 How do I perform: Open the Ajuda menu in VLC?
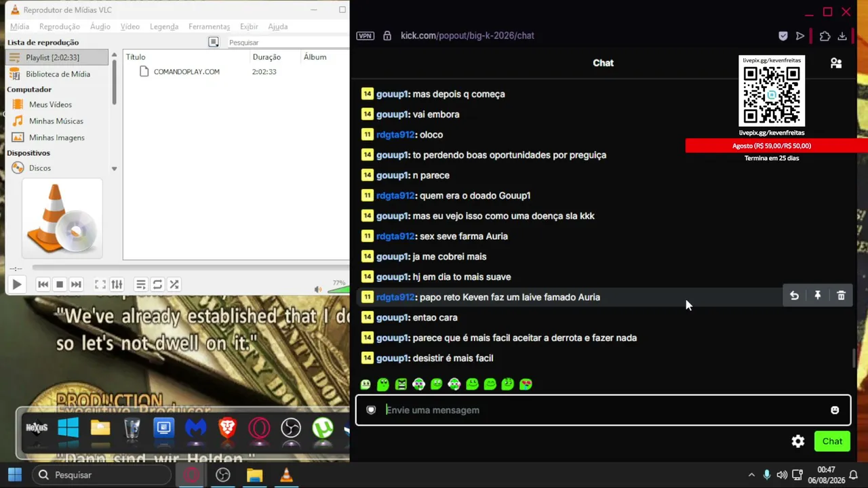[x=278, y=26]
